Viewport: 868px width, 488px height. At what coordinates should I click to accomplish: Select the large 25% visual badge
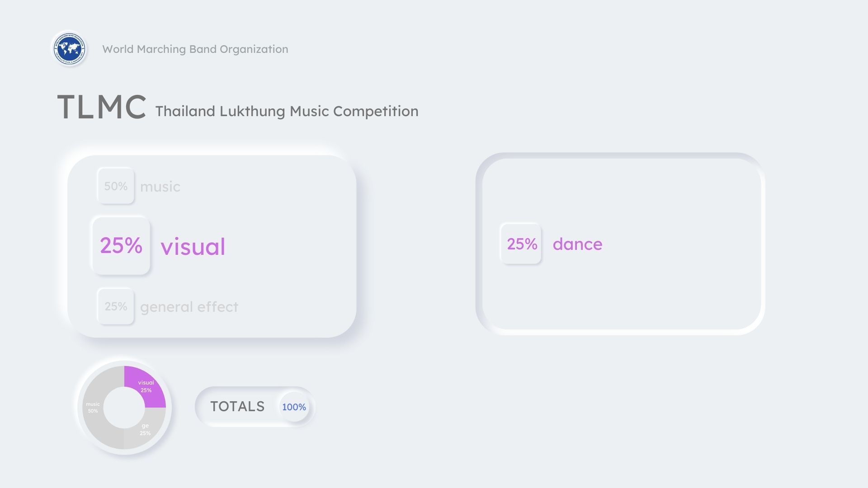click(121, 245)
